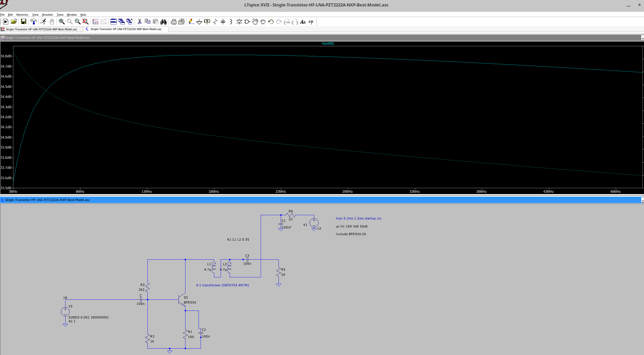Click the Find binoculars icon

163,22
